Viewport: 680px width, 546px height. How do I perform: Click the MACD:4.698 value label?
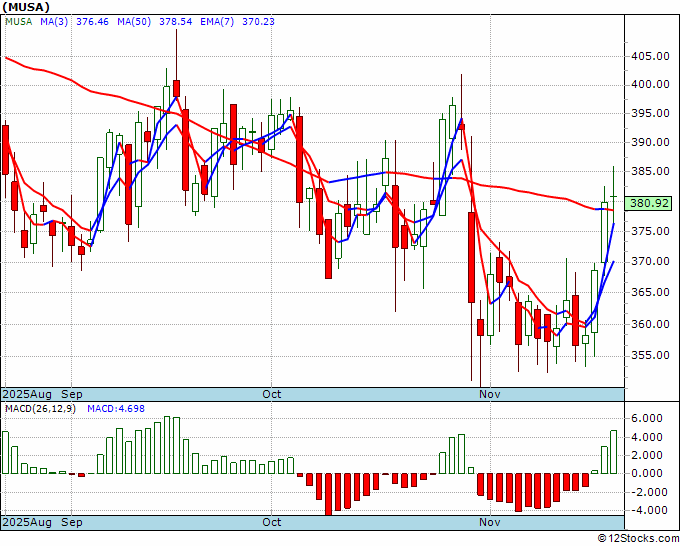click(x=116, y=409)
